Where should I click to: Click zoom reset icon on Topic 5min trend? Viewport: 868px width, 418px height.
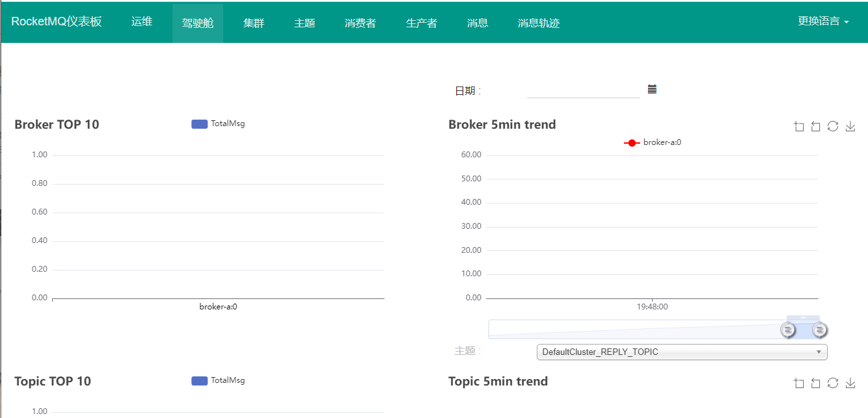[816, 384]
